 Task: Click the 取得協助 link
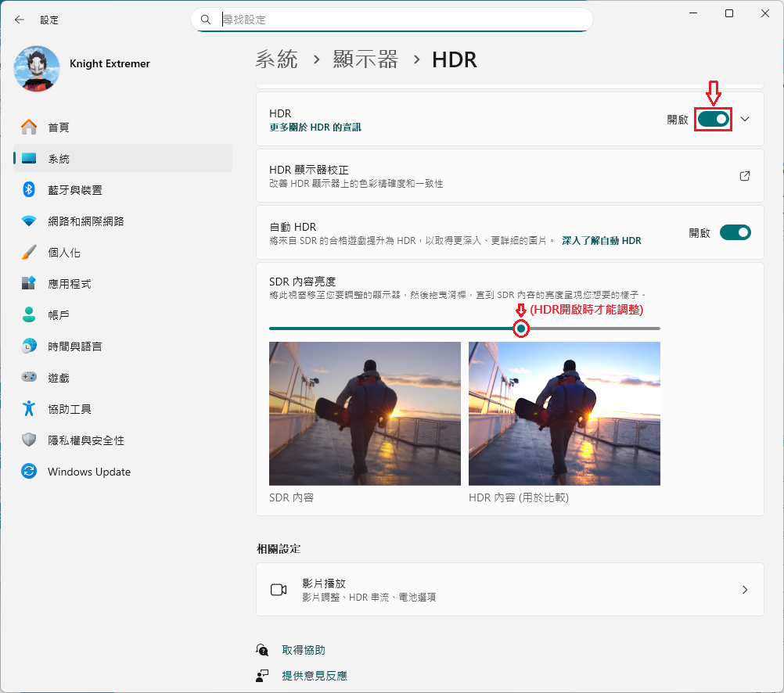point(304,650)
